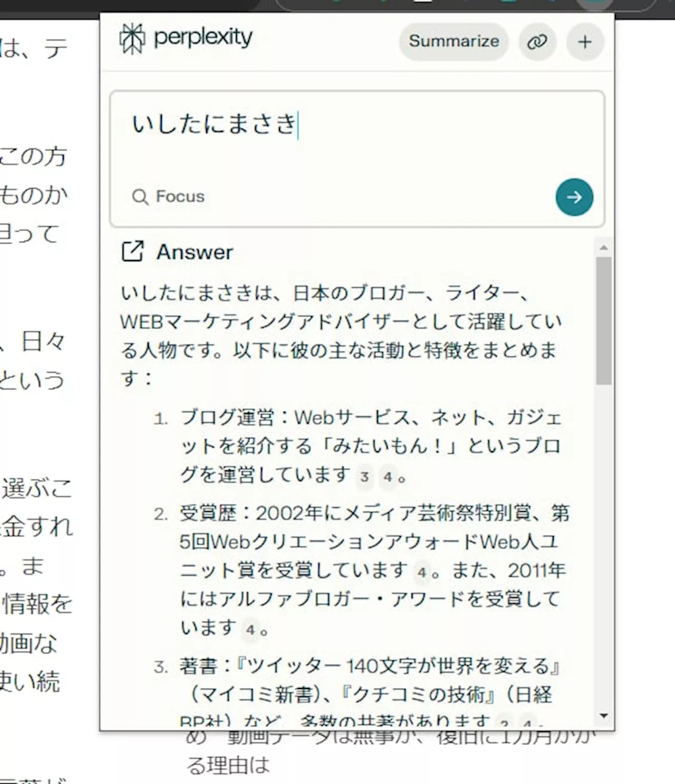Click scrollbar up arrow in answer panel
This screenshot has height=784, width=675.
pos(604,247)
